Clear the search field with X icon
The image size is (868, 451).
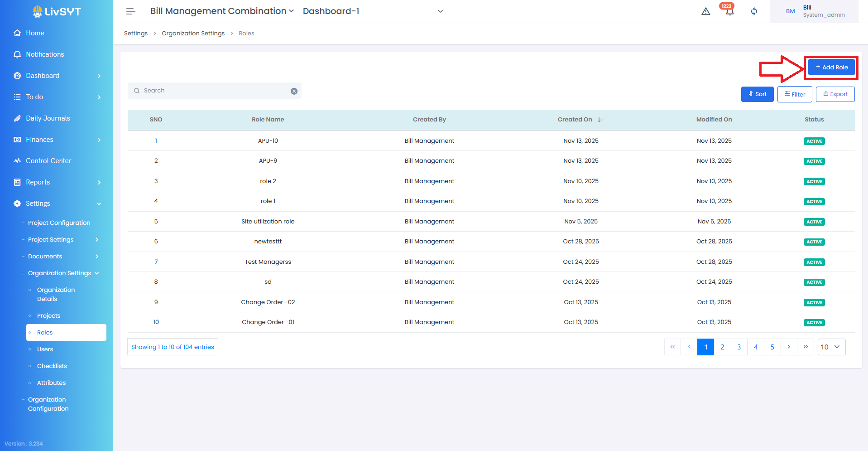tap(294, 91)
